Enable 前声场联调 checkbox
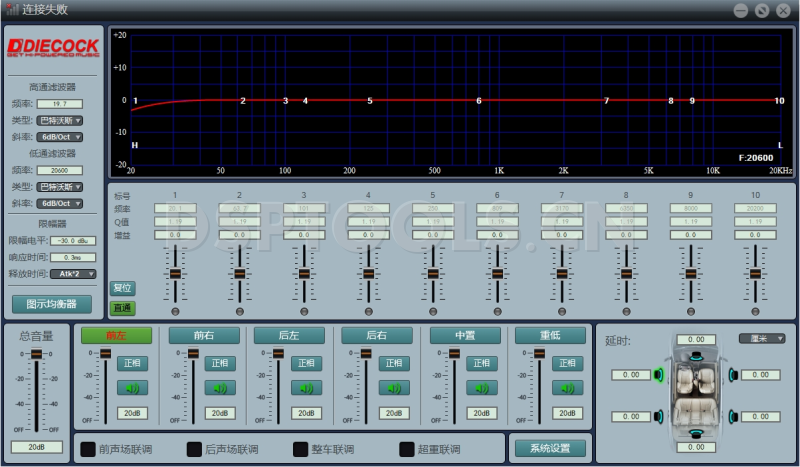 [88, 449]
